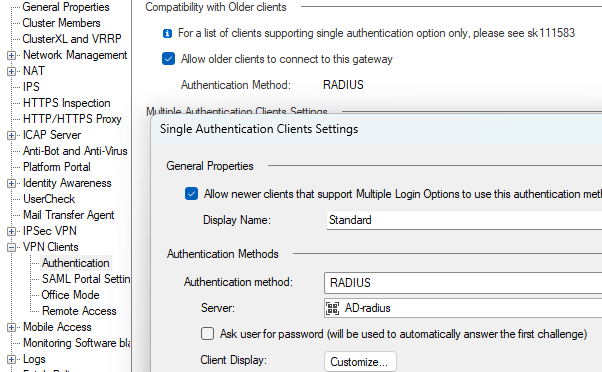
Task: Expand the IPSec VPN tree node
Action: [x=12, y=231]
